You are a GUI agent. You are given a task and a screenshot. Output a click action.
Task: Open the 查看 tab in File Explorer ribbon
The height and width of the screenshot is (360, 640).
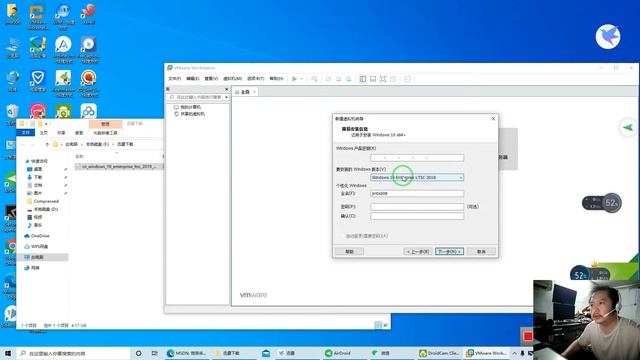(x=79, y=133)
